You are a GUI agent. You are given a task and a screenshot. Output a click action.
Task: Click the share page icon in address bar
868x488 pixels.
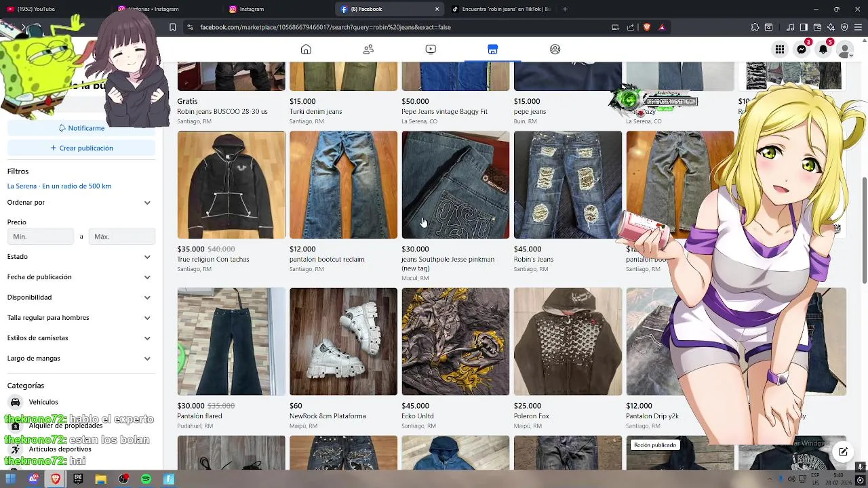point(631,27)
